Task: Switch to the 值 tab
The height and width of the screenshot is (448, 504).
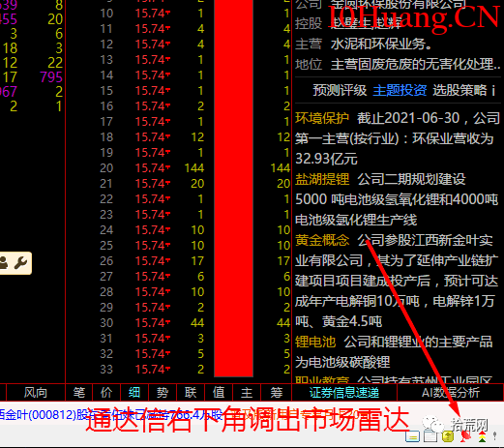Action: pyautogui.click(x=219, y=393)
